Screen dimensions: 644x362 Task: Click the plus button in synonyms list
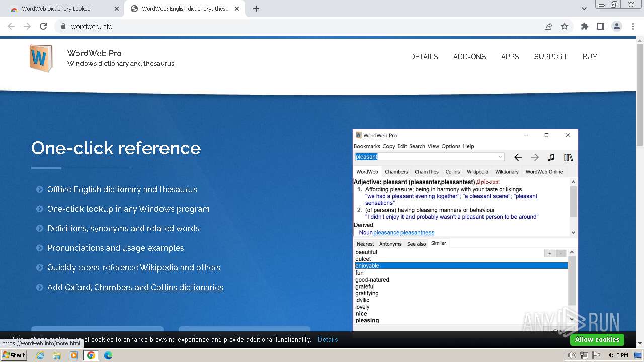click(550, 254)
